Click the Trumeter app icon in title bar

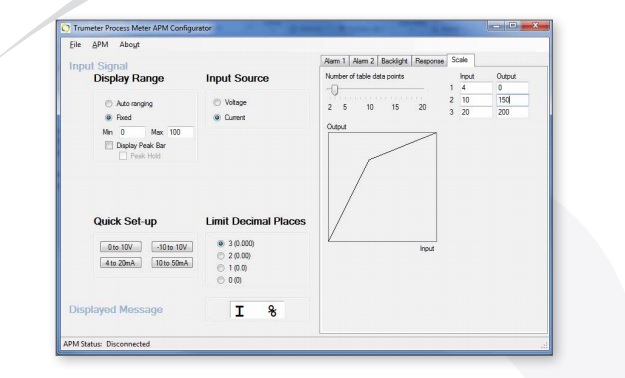(x=66, y=28)
